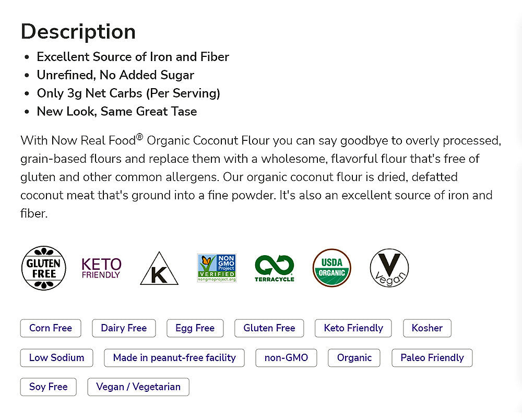Click the TerraCycle recycling logo
The image size is (522, 420).
coord(274,268)
